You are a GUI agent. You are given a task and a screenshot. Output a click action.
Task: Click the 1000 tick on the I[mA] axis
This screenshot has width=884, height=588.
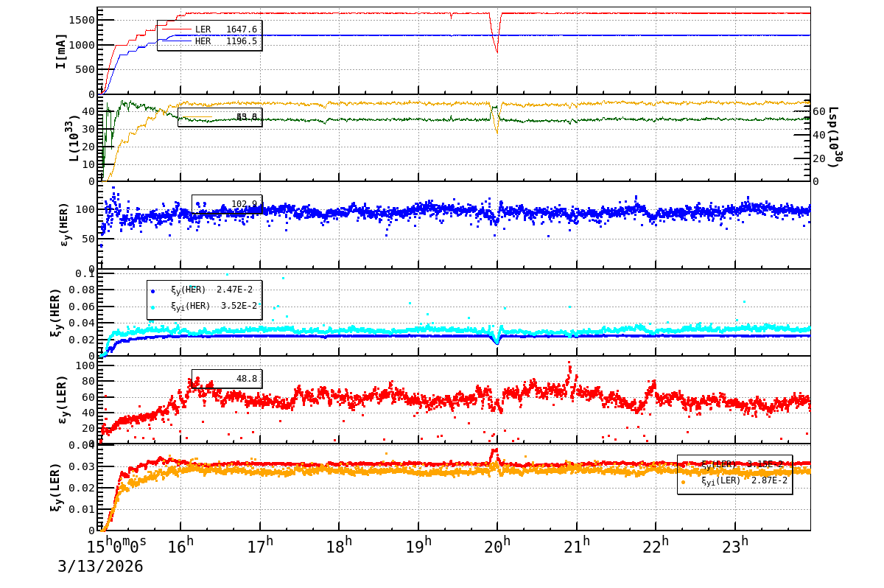coord(82,45)
